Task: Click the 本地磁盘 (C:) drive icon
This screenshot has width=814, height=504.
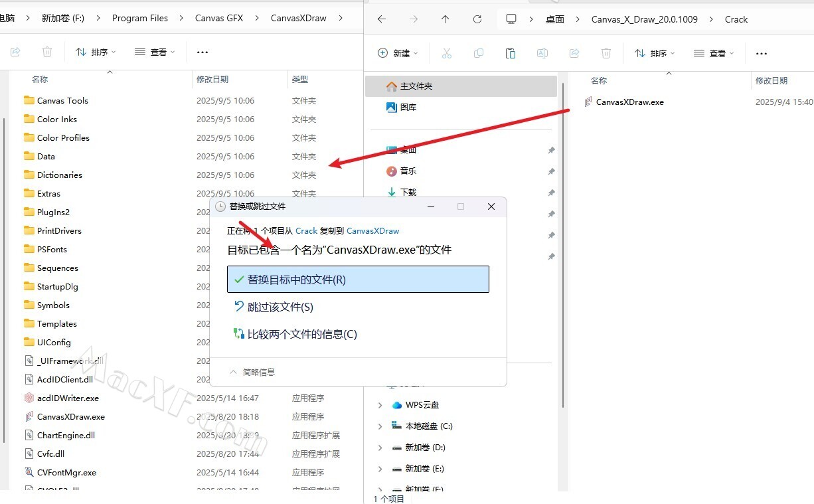Action: tap(397, 426)
